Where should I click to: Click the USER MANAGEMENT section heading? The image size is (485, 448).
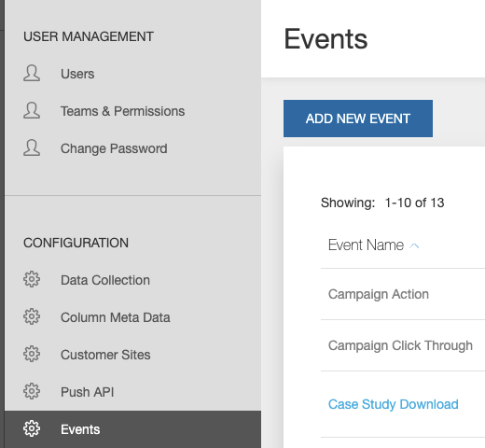(89, 36)
